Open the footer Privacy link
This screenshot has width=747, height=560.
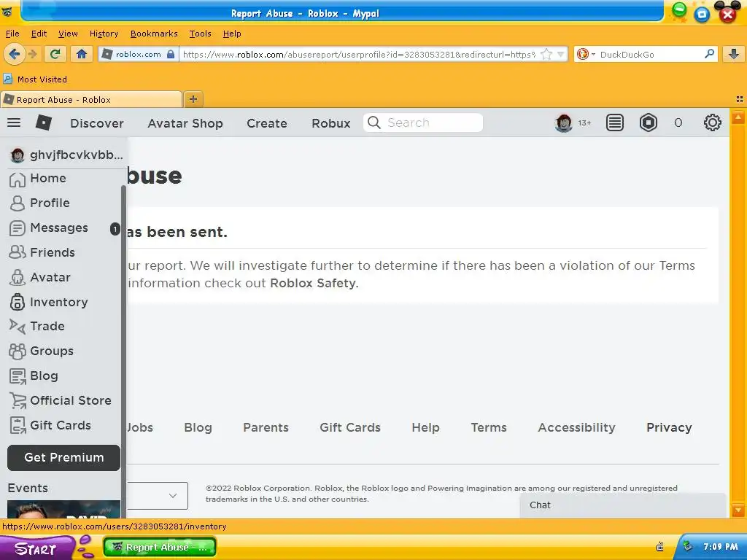669,427
